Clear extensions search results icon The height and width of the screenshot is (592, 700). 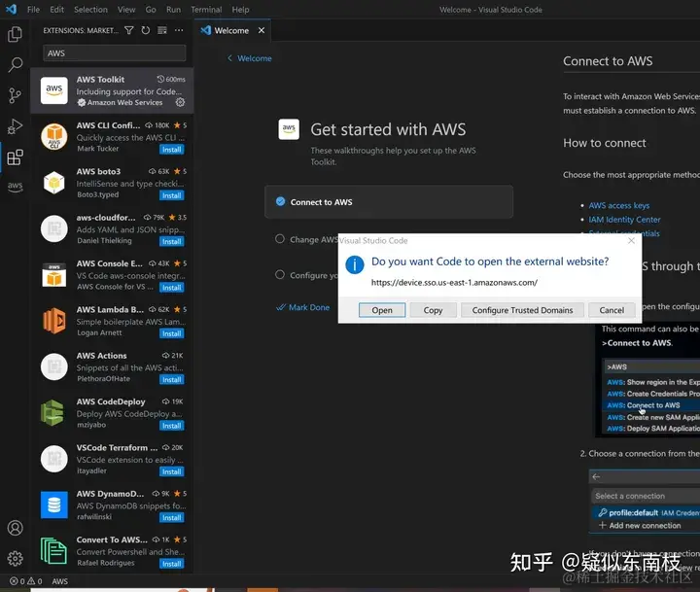click(162, 30)
